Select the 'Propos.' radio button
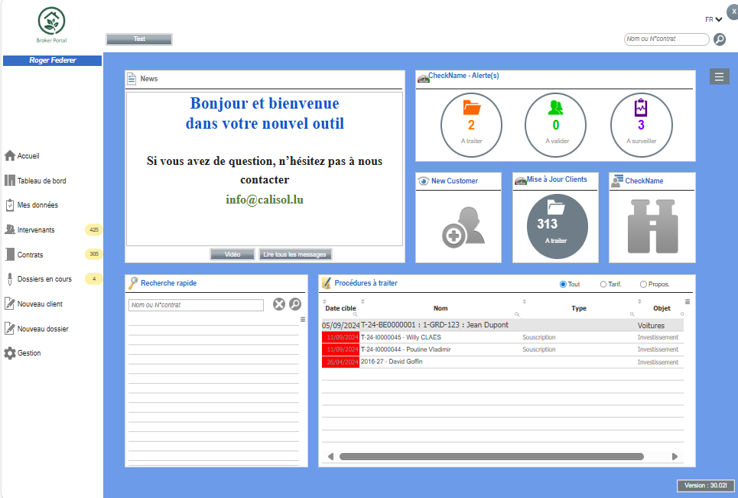 [642, 284]
